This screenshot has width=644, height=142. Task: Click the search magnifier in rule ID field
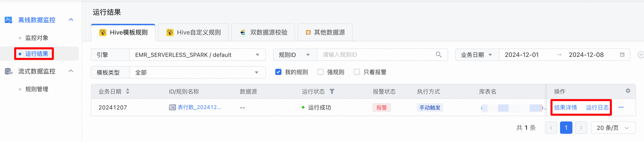coord(438,55)
